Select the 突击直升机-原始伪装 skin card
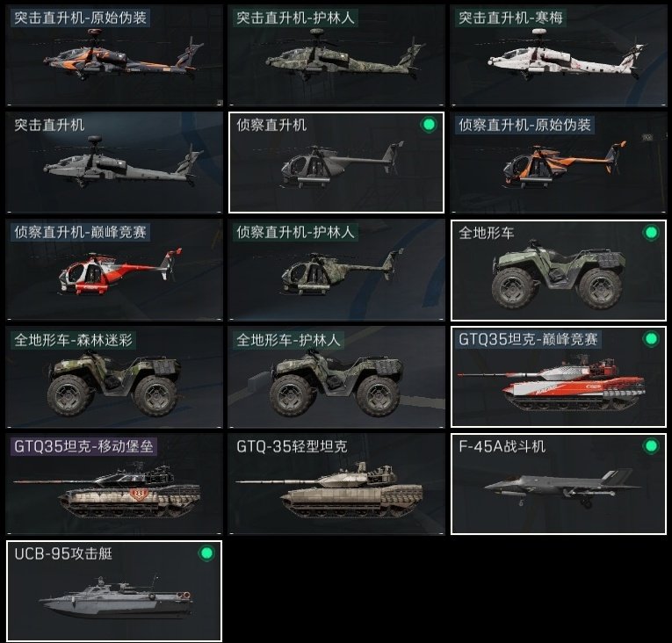Screen dimensions: 672x643 [114, 55]
